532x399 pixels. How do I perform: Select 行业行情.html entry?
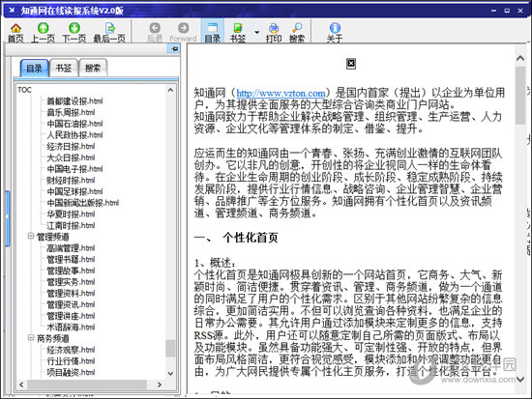(71, 360)
